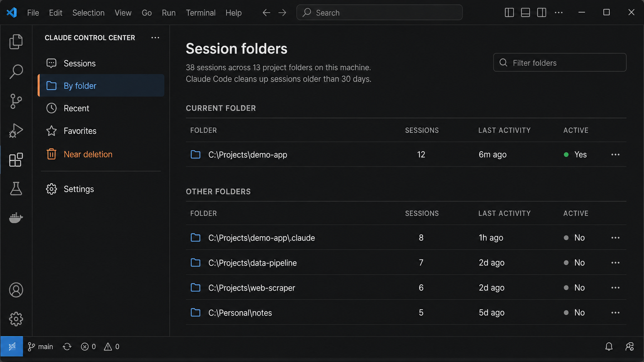The image size is (644, 362).
Task: Sort Other Folders by LAST ACTIVITY header
Action: [504, 214]
